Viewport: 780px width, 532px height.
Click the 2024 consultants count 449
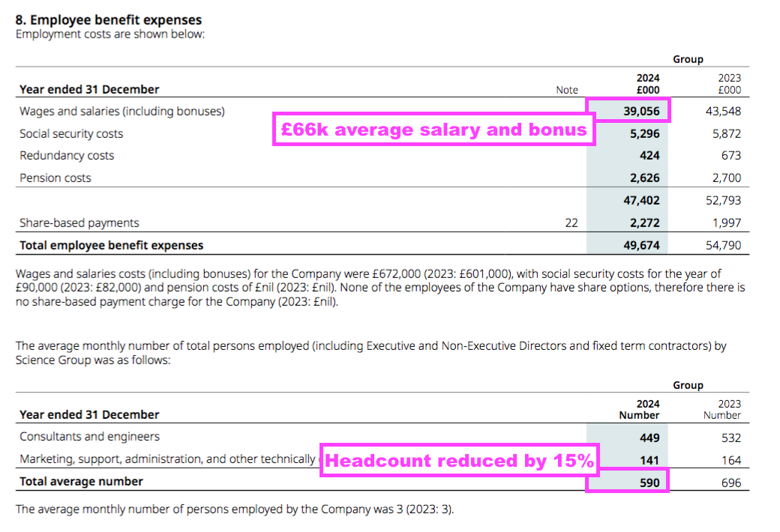pyautogui.click(x=649, y=438)
